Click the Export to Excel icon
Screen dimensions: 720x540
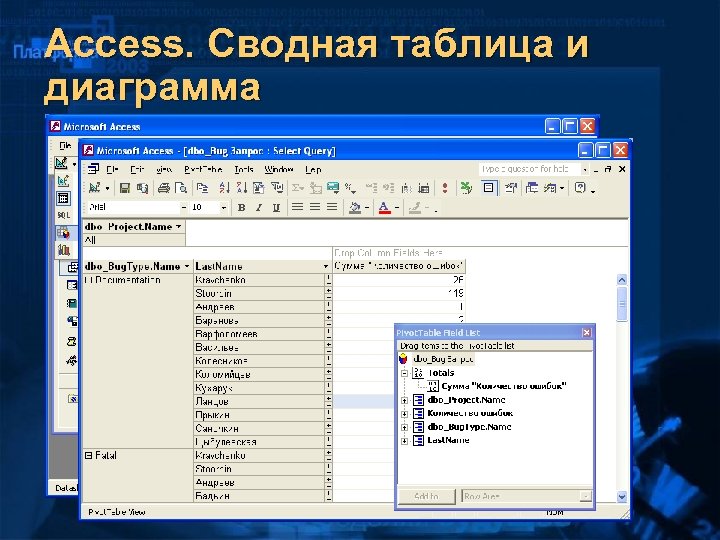[466, 188]
